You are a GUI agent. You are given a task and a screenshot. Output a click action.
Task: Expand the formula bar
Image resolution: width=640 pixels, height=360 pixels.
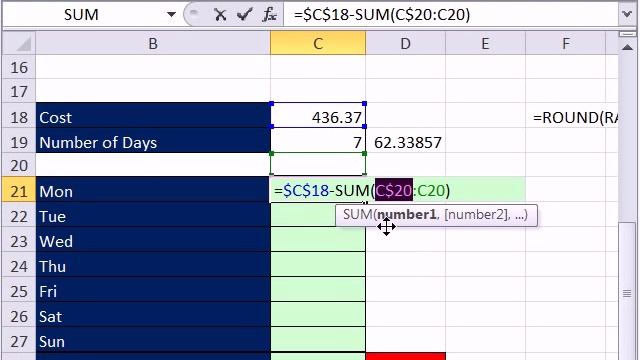click(627, 15)
